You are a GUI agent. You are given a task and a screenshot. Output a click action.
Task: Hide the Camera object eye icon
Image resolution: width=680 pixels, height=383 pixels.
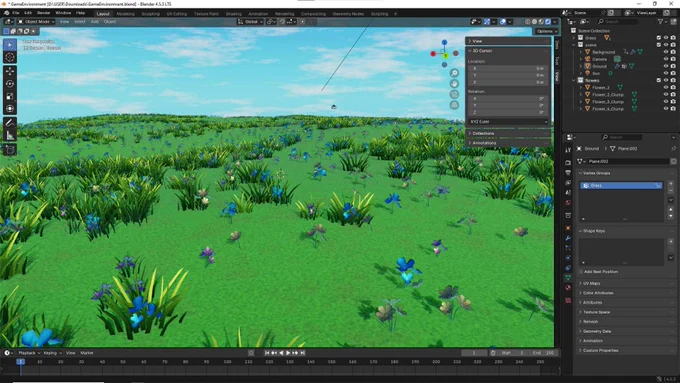666,59
